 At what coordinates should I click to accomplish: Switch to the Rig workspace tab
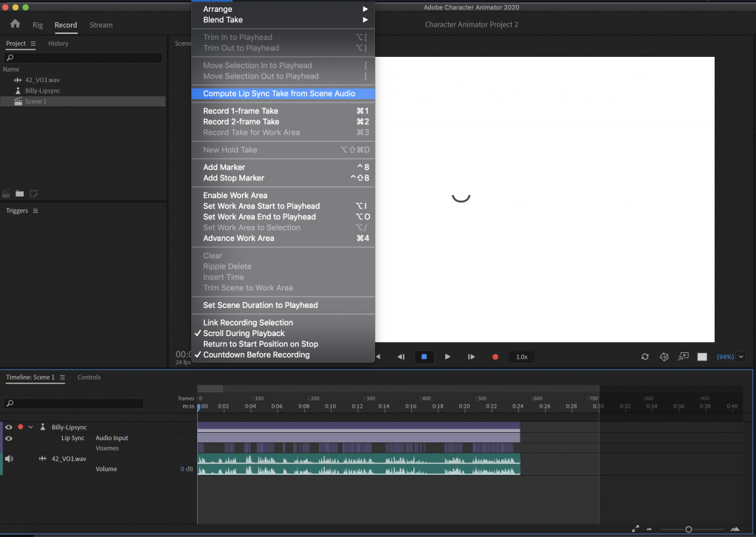tap(38, 25)
